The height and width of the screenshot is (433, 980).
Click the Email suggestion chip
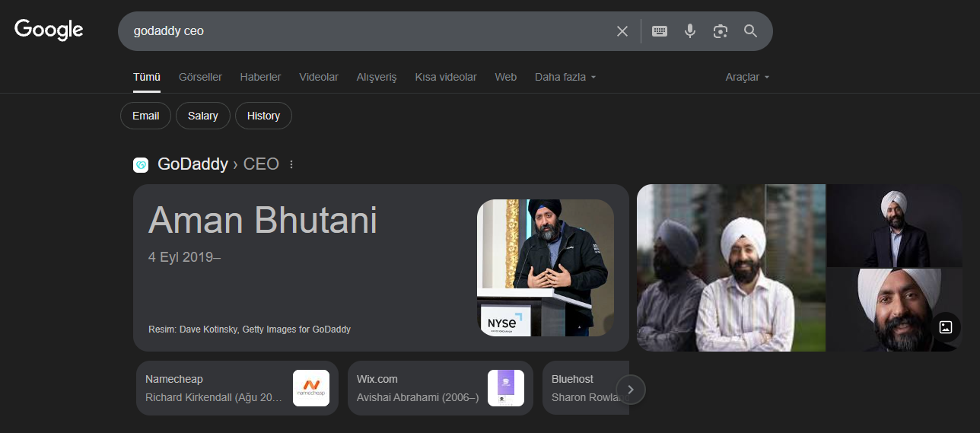145,116
